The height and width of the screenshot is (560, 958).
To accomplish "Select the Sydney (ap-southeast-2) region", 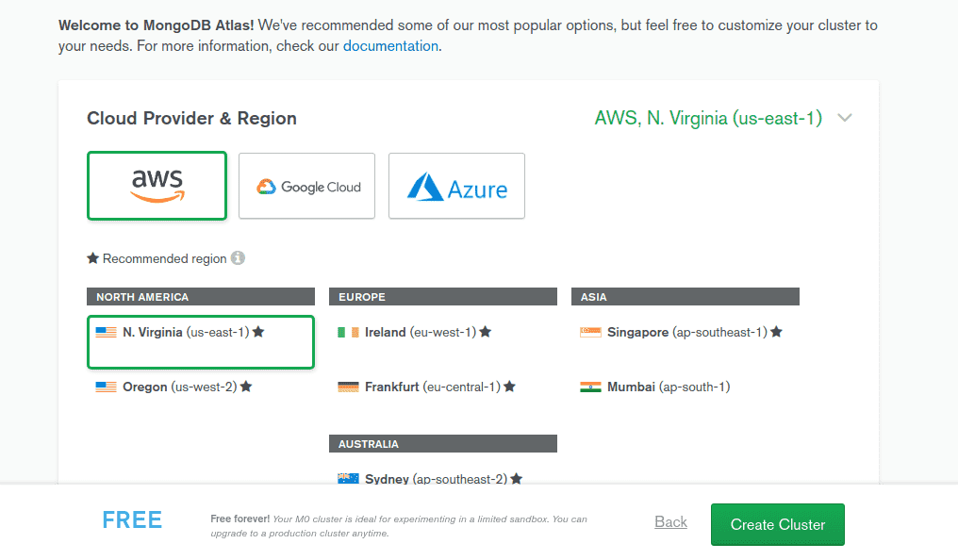I will (443, 479).
